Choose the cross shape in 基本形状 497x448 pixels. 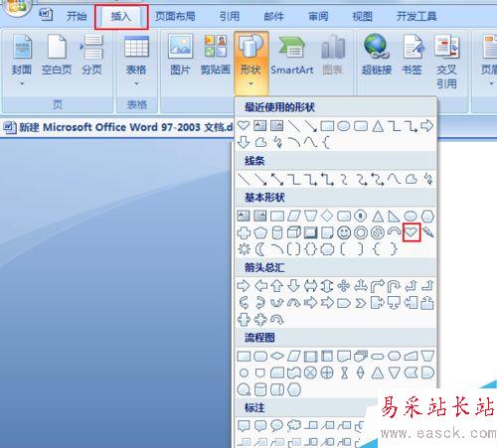pos(244,232)
